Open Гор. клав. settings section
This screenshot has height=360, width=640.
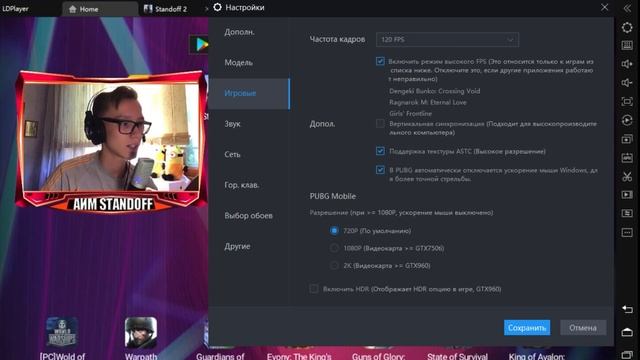coord(249,185)
